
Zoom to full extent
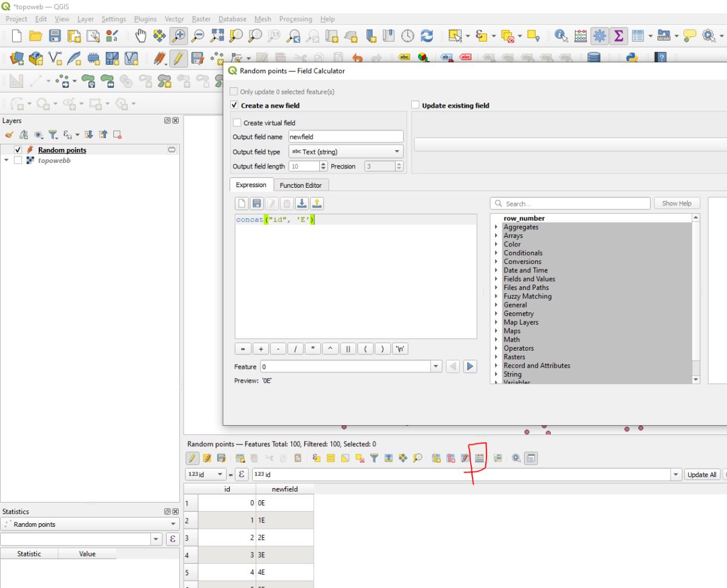[216, 36]
